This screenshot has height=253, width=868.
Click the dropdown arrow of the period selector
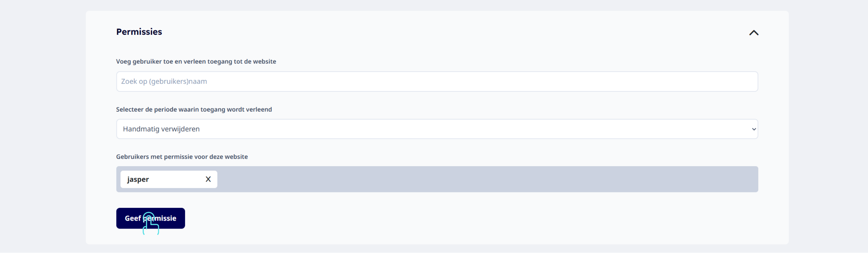(x=754, y=129)
